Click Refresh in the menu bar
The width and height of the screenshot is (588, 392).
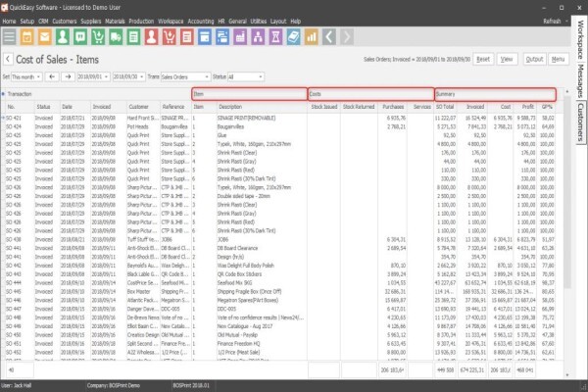[552, 22]
